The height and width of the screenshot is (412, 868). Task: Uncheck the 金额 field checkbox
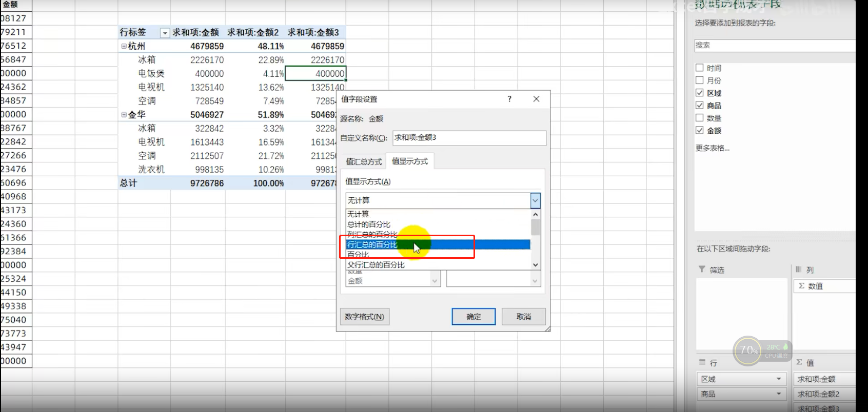tap(699, 130)
